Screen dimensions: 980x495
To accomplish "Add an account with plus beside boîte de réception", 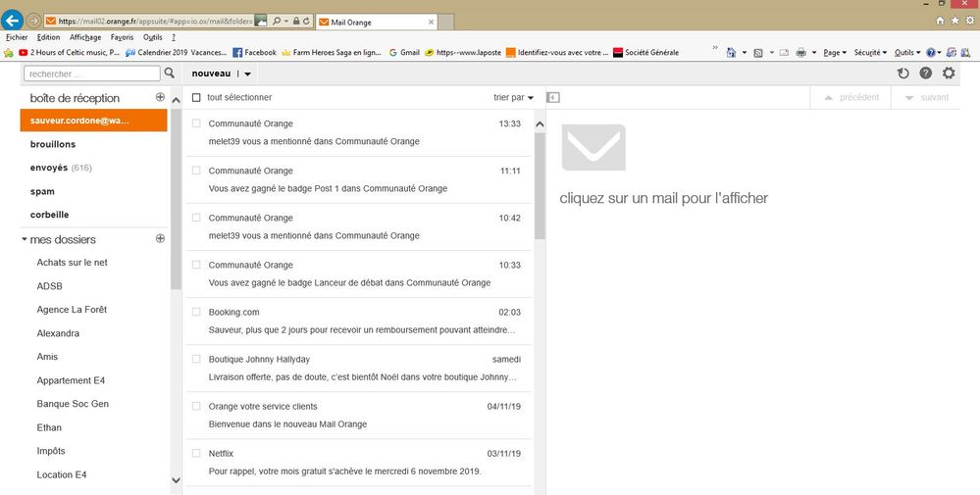I will [160, 97].
